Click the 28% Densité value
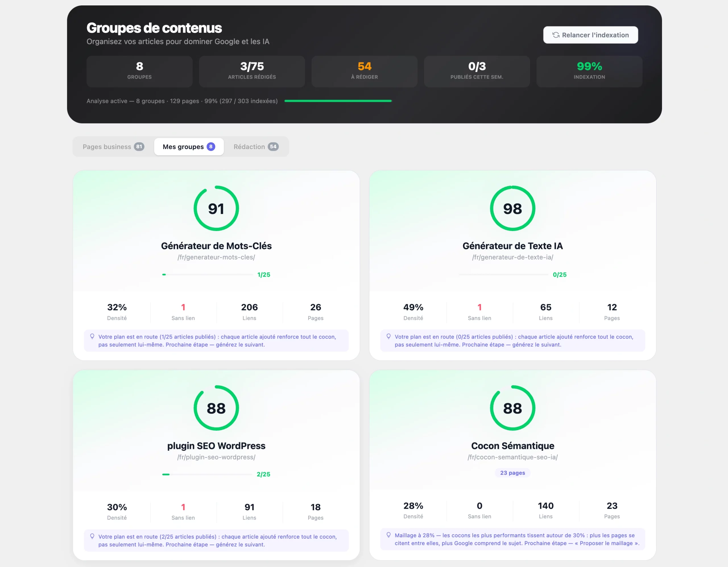 [413, 506]
